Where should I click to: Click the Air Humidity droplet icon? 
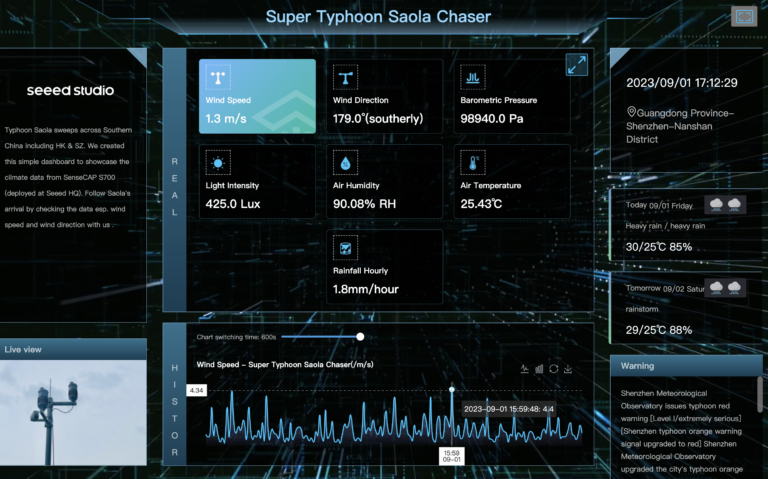coord(345,162)
